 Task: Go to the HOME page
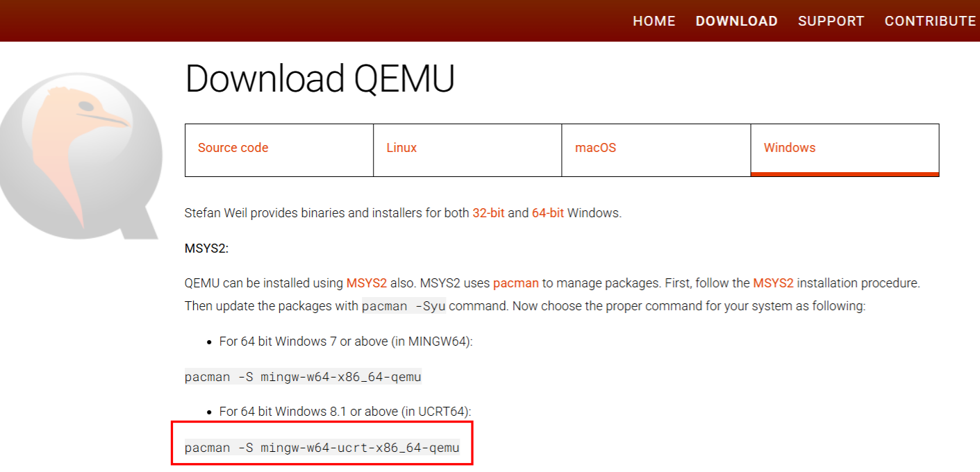(x=654, y=21)
